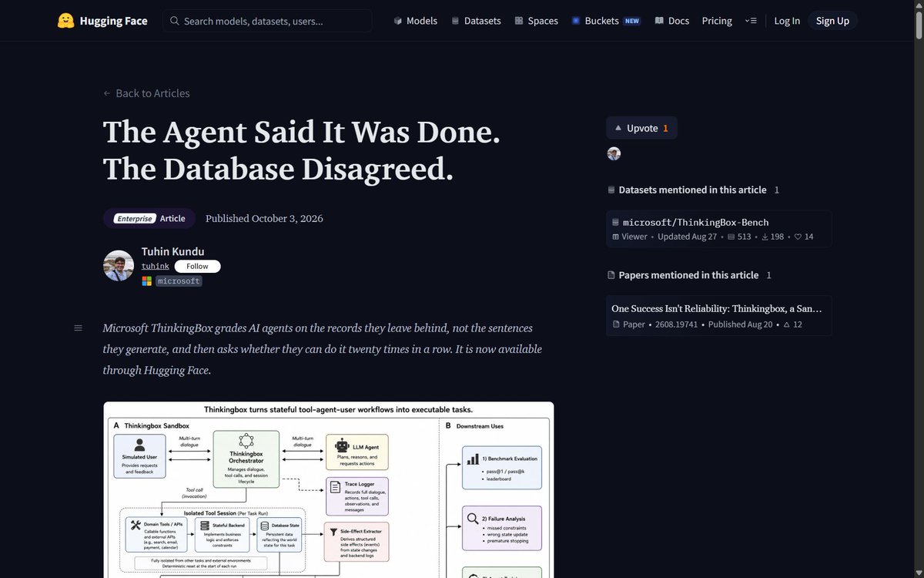Expand the more-options menu next to Pricing
Image resolution: width=924 pixels, height=578 pixels.
(x=751, y=21)
